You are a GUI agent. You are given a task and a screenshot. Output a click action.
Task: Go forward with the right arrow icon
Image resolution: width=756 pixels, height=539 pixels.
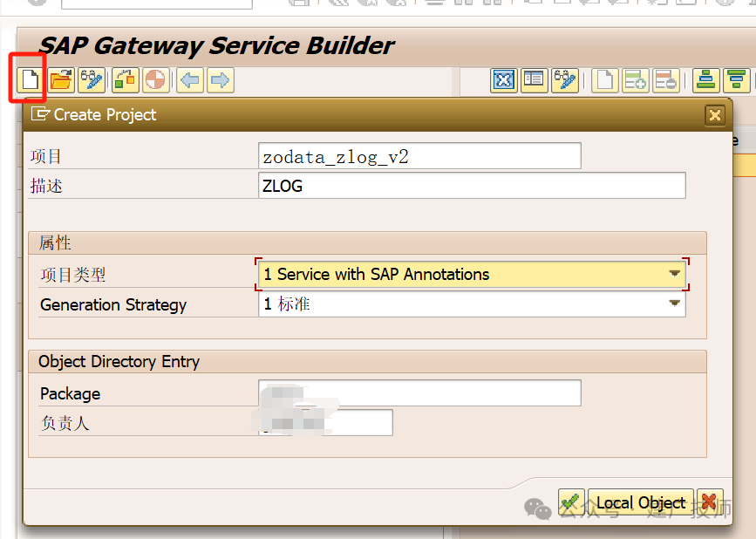(x=221, y=79)
